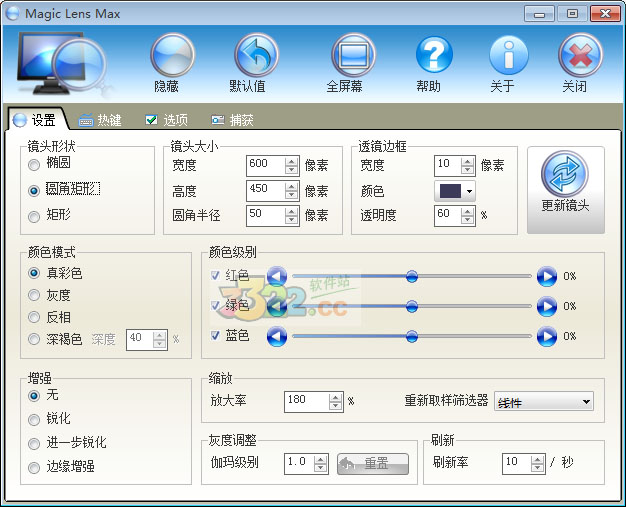Maximize the Magic Lens Max window

[x=572, y=14]
